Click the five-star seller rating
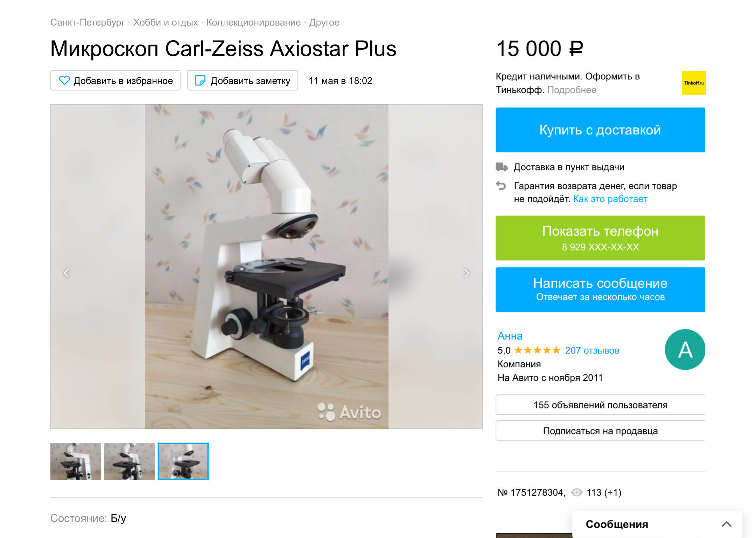Viewport: 756px width, 538px height. (537, 350)
